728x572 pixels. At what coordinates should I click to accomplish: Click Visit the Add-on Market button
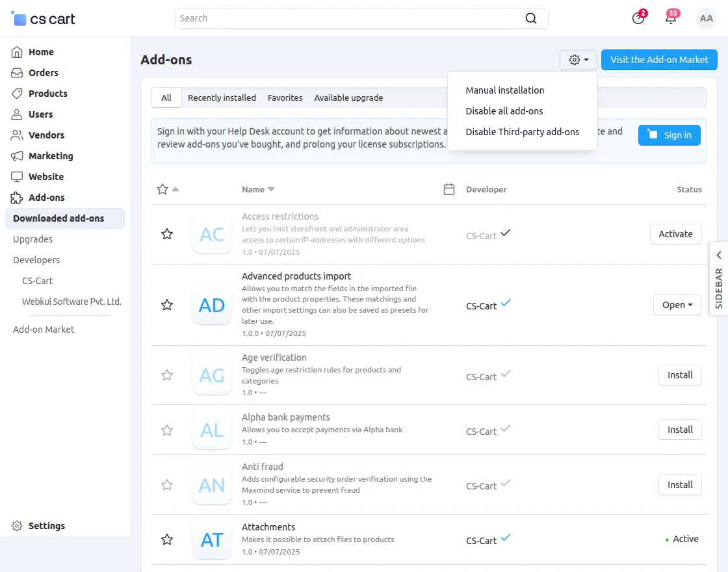pos(659,60)
